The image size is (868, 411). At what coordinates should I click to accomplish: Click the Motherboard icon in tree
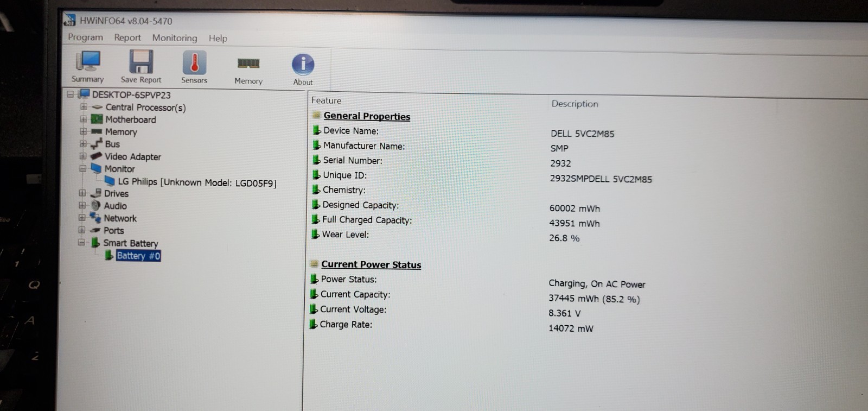(97, 119)
